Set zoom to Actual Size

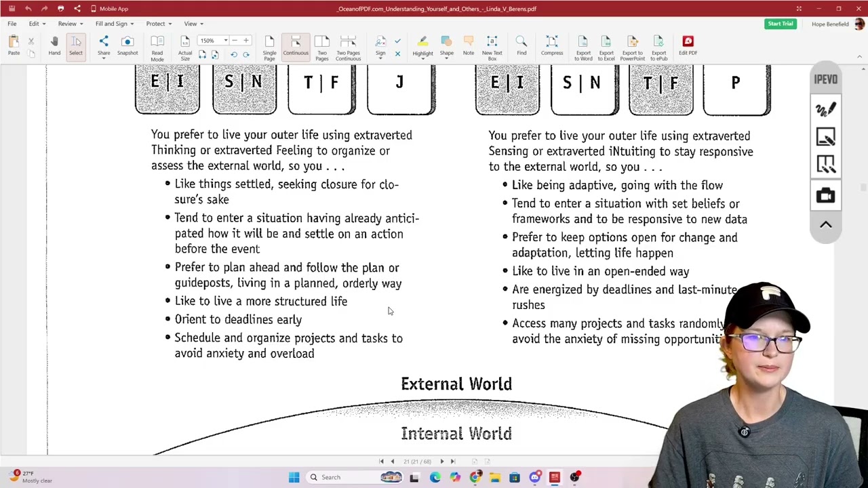click(184, 48)
